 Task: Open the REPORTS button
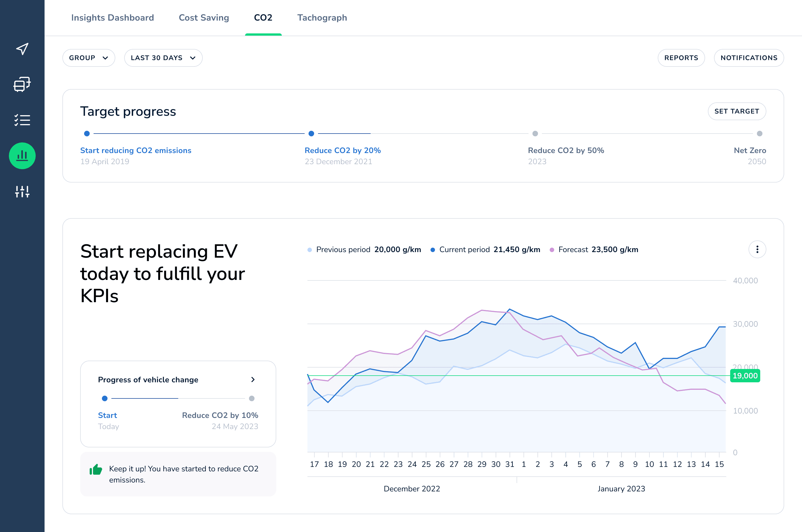point(681,58)
